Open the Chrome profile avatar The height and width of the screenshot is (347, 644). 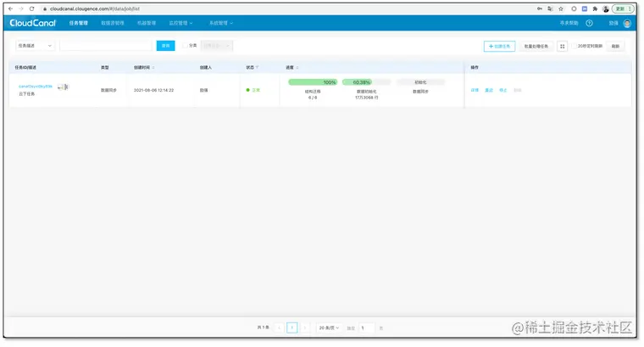[x=605, y=8]
